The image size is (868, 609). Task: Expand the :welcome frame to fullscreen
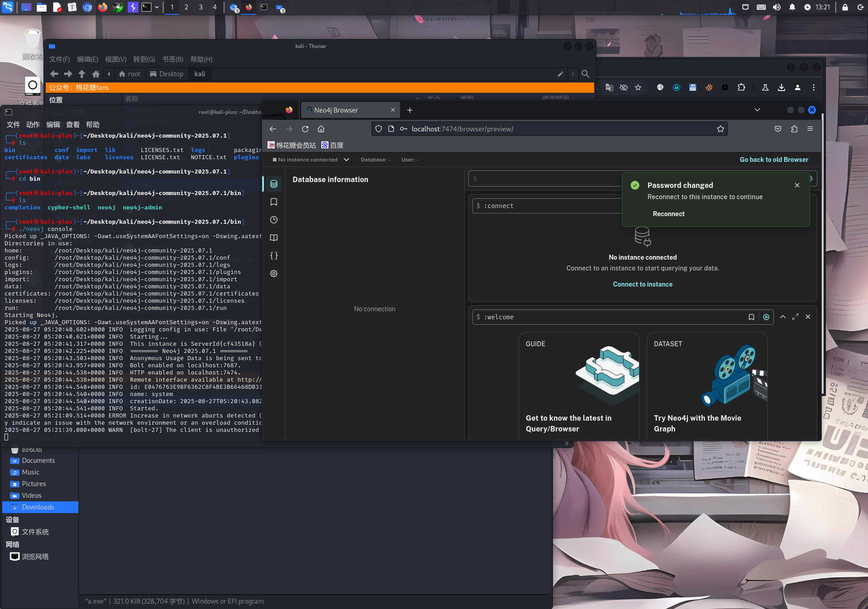point(795,317)
